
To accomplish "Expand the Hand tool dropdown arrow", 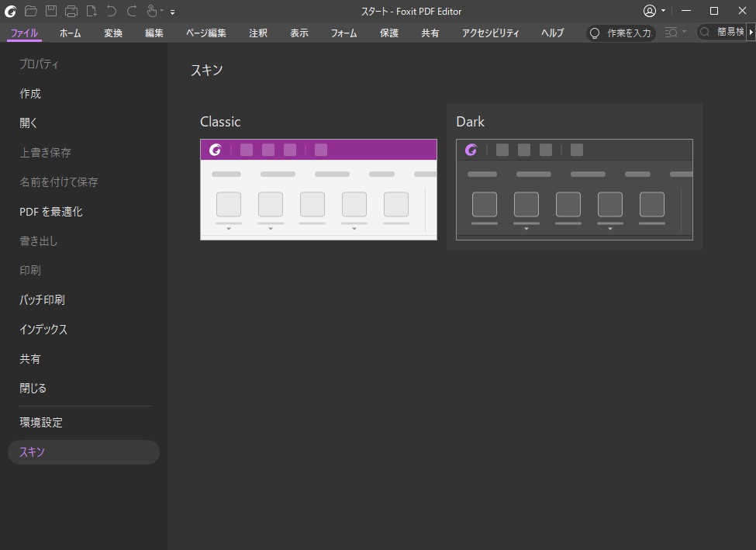I will click(162, 12).
